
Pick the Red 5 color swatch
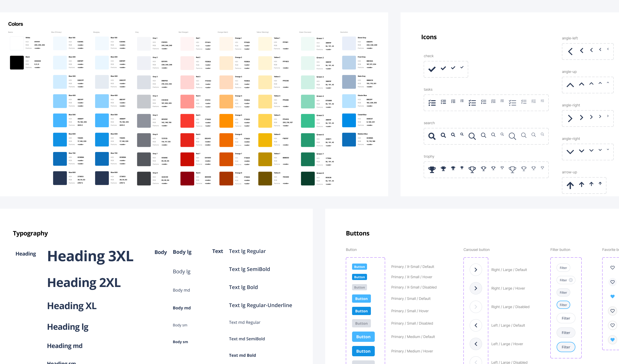[x=187, y=121]
